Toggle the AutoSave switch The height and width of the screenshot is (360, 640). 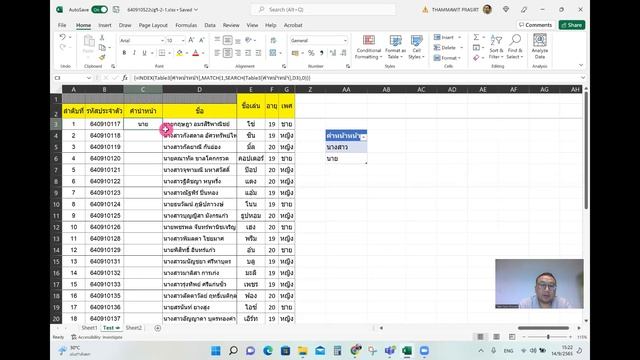point(100,9)
